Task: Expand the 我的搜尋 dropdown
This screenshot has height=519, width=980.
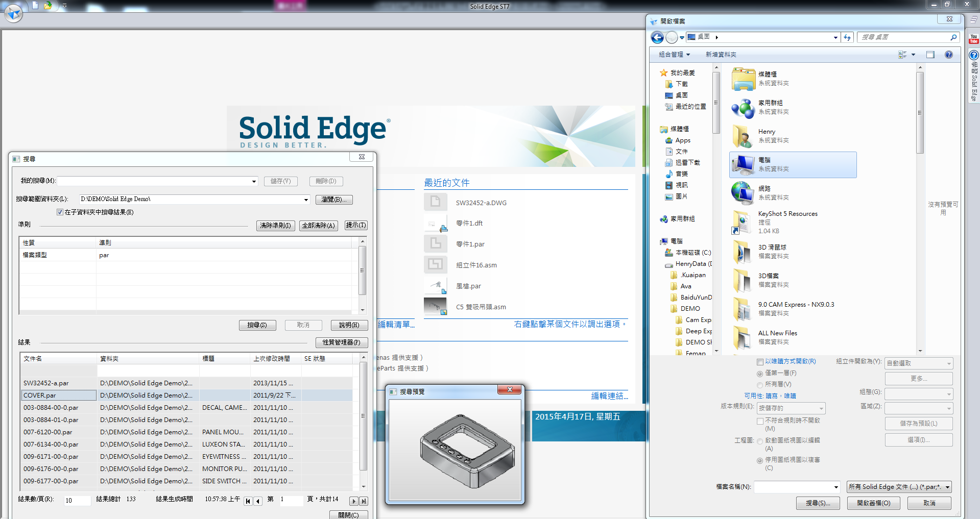Action: tap(254, 181)
